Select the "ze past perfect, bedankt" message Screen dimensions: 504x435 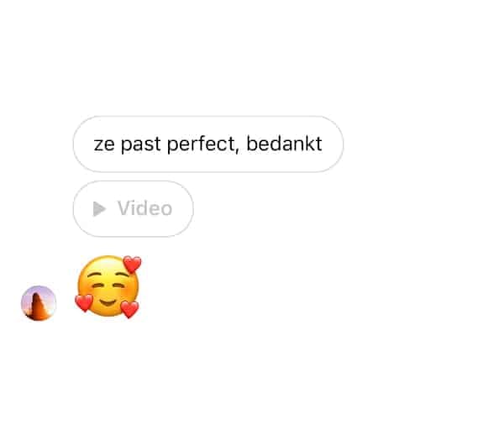[x=208, y=144]
